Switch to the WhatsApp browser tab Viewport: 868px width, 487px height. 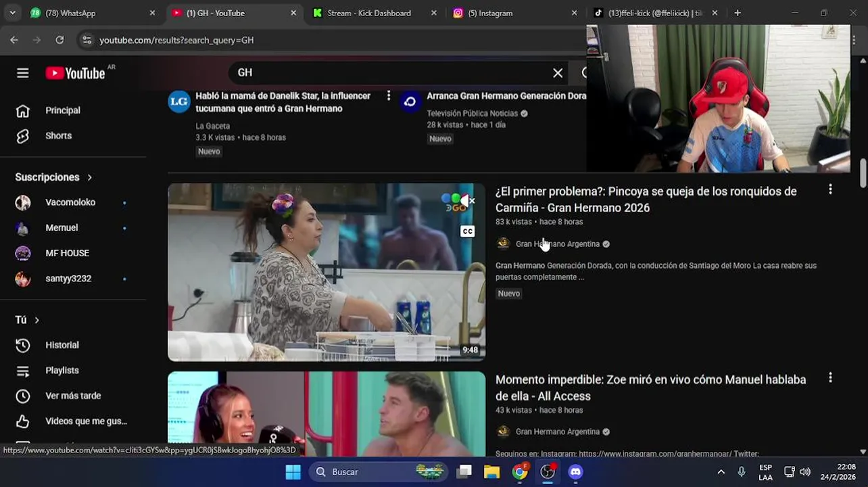93,13
